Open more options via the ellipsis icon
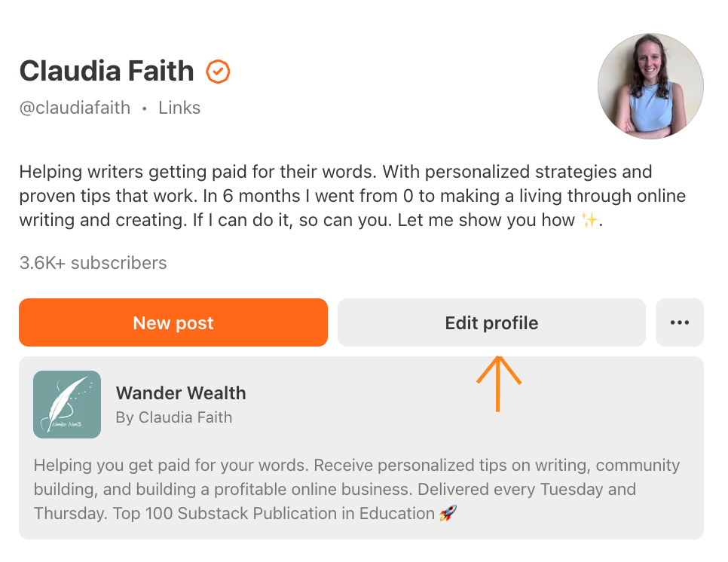This screenshot has width=728, height=562. point(679,322)
